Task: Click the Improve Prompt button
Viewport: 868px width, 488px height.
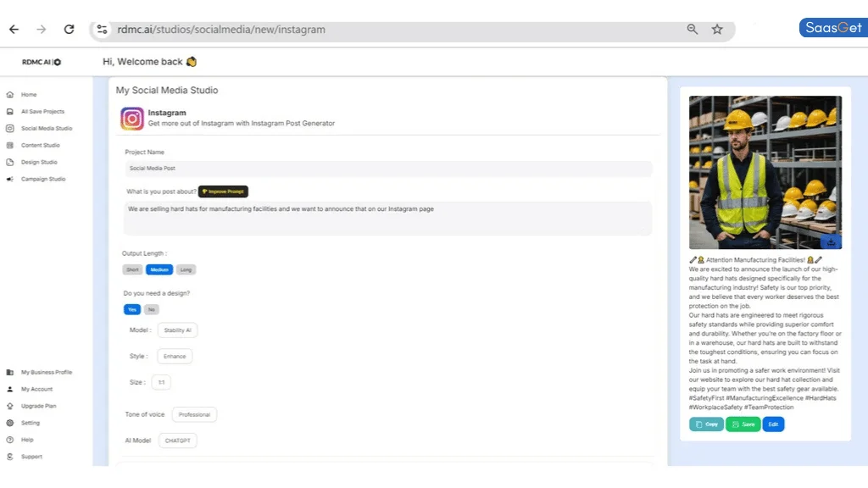Action: [x=223, y=191]
